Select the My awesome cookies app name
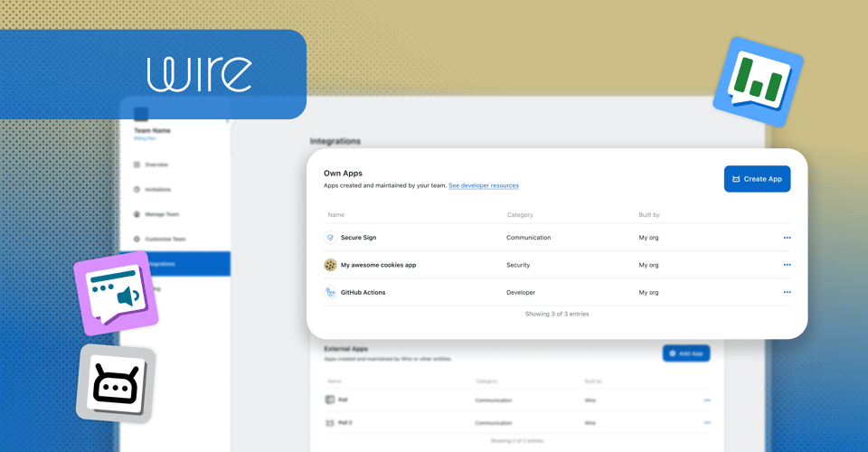Viewport: 868px width, 452px height. point(378,265)
